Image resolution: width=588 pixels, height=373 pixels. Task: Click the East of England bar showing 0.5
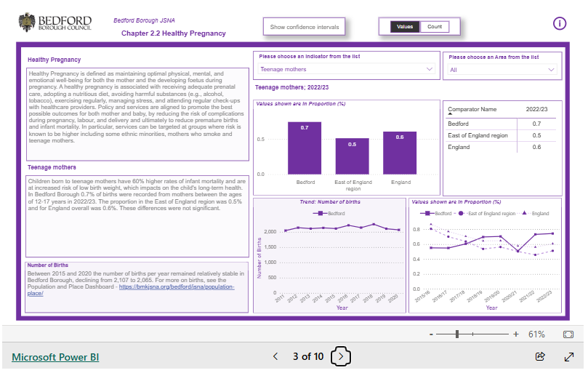pyautogui.click(x=352, y=156)
